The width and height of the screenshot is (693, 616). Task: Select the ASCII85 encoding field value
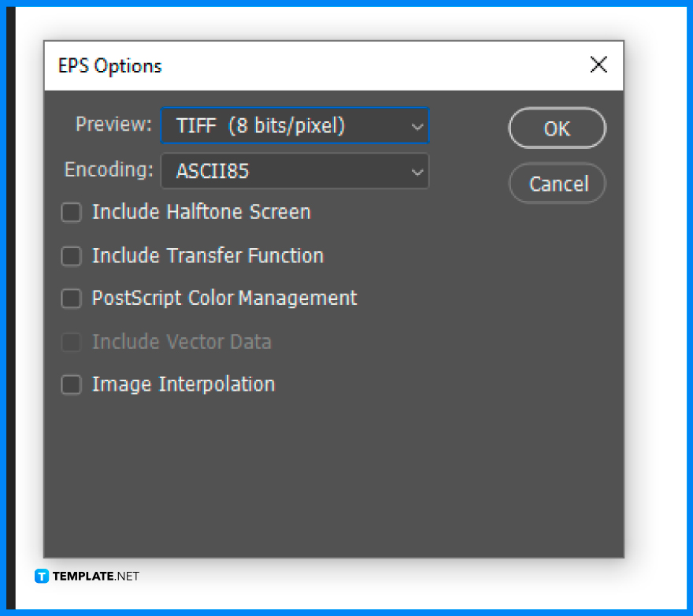pyautogui.click(x=220, y=171)
